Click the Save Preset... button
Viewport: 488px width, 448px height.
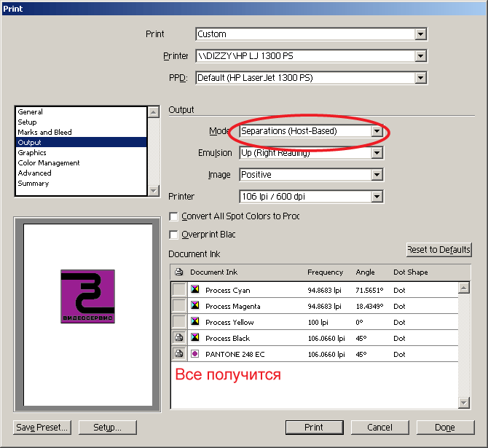[x=42, y=428]
